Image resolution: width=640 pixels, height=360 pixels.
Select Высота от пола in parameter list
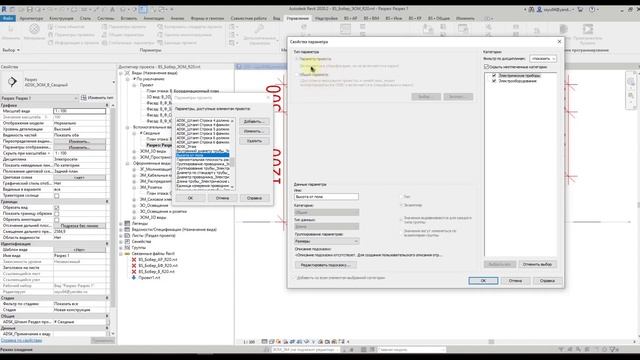coord(202,155)
